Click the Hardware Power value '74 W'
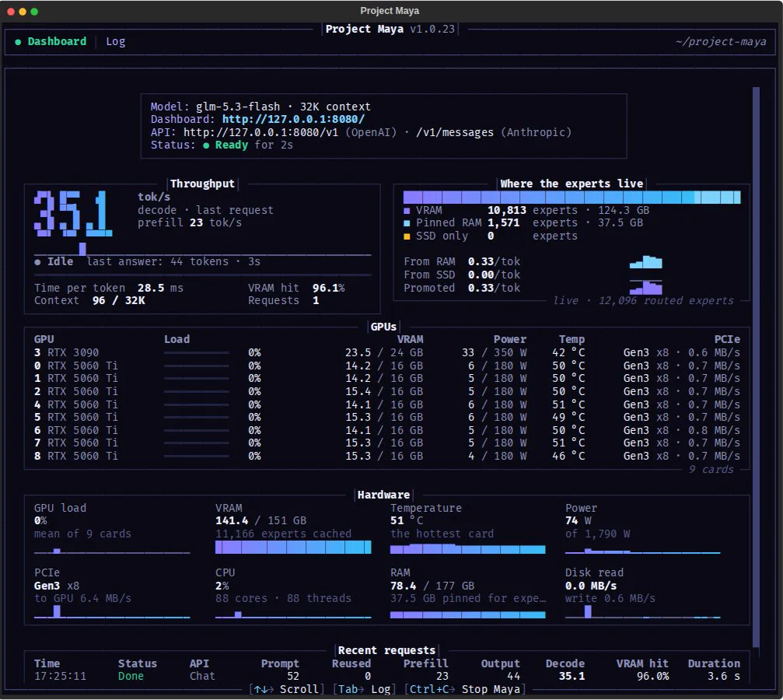 (579, 520)
